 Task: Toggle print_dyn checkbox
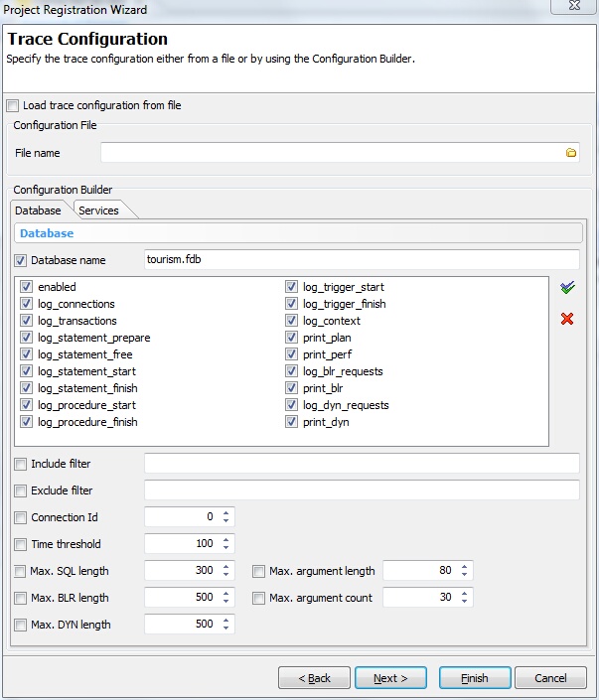pyautogui.click(x=291, y=422)
